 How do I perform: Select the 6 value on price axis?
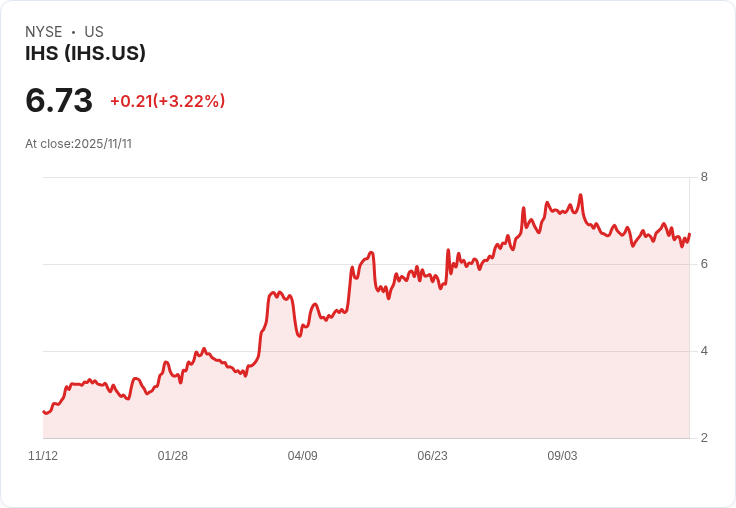point(704,264)
